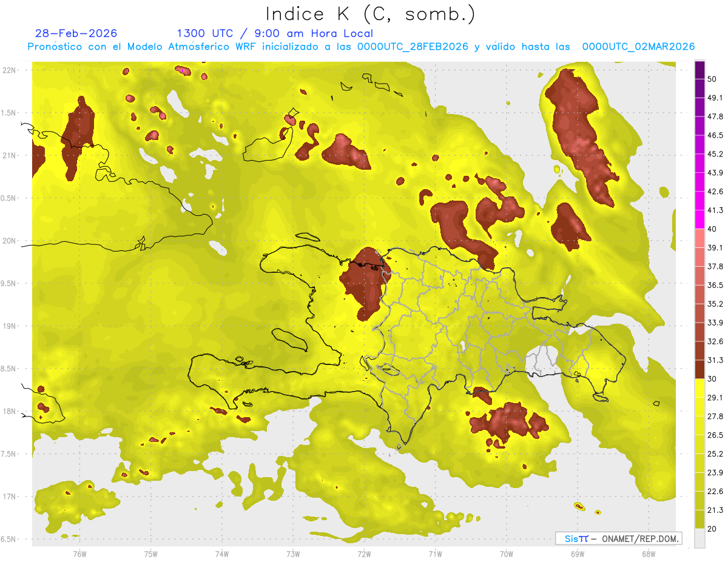This screenshot has height=562, width=728.
Task: Click the colorbar value "47.8"
Action: pos(715,116)
